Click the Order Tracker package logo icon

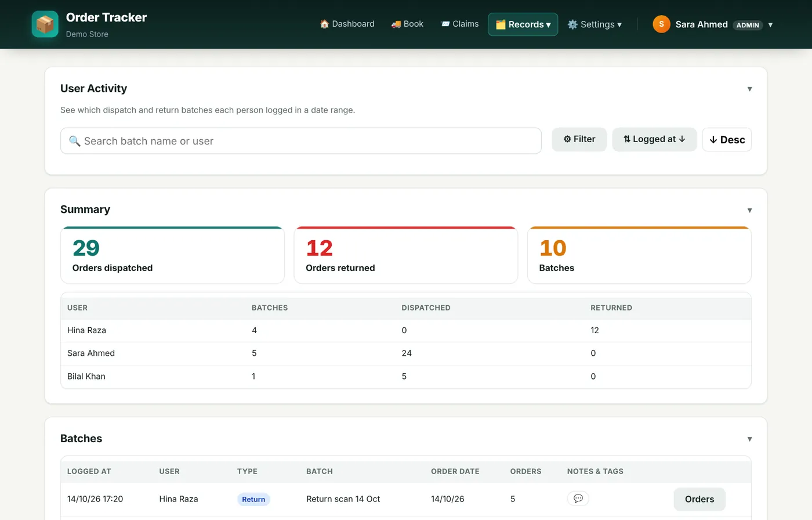45,24
